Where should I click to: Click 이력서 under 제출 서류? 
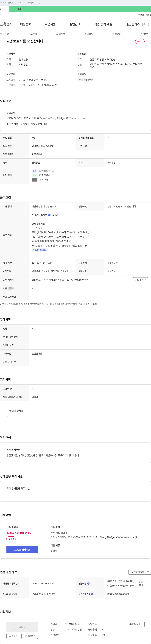[x=54, y=551]
